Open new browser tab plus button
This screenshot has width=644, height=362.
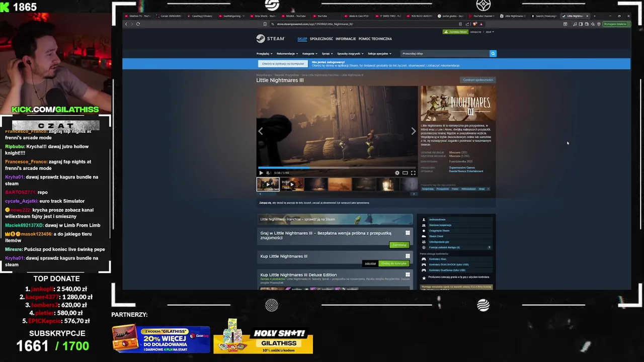click(594, 16)
